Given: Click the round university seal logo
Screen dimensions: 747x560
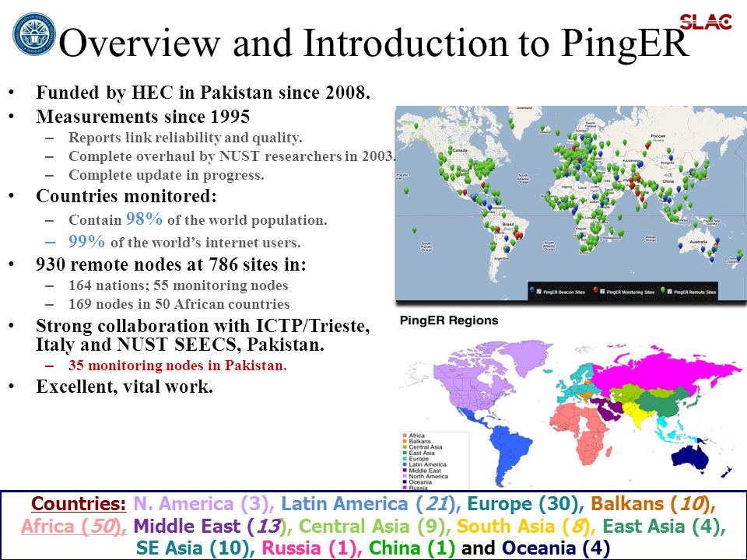Looking at the screenshot, I should 33,34.
